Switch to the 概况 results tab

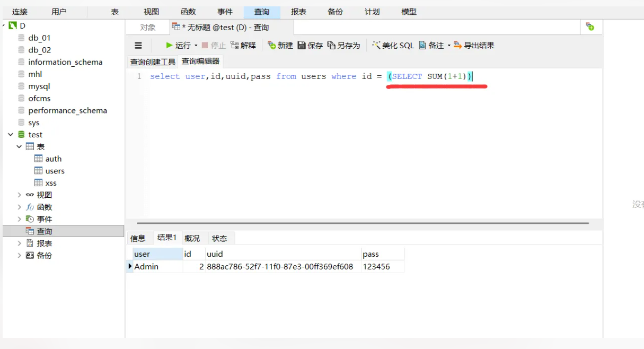pyautogui.click(x=192, y=238)
